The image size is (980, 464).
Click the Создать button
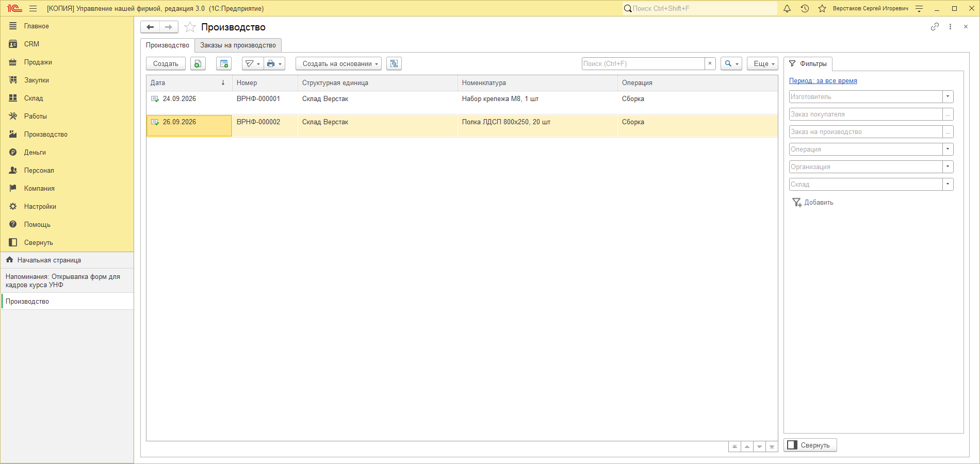coord(166,64)
